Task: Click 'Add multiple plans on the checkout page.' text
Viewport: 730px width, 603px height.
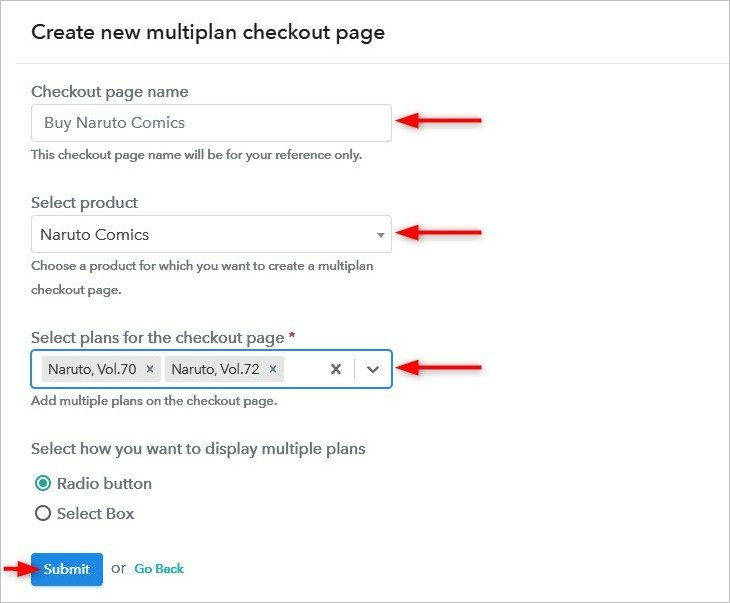Action: pyautogui.click(x=154, y=401)
